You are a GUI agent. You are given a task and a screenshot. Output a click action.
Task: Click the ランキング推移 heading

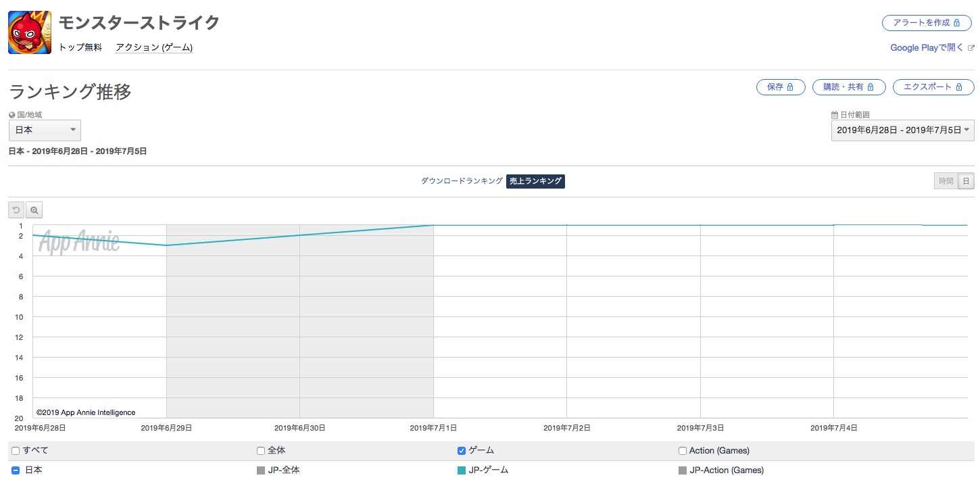70,92
